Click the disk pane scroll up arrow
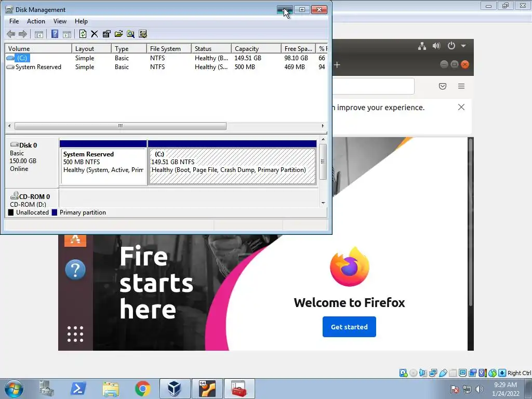This screenshot has height=399, width=532. coord(323,139)
